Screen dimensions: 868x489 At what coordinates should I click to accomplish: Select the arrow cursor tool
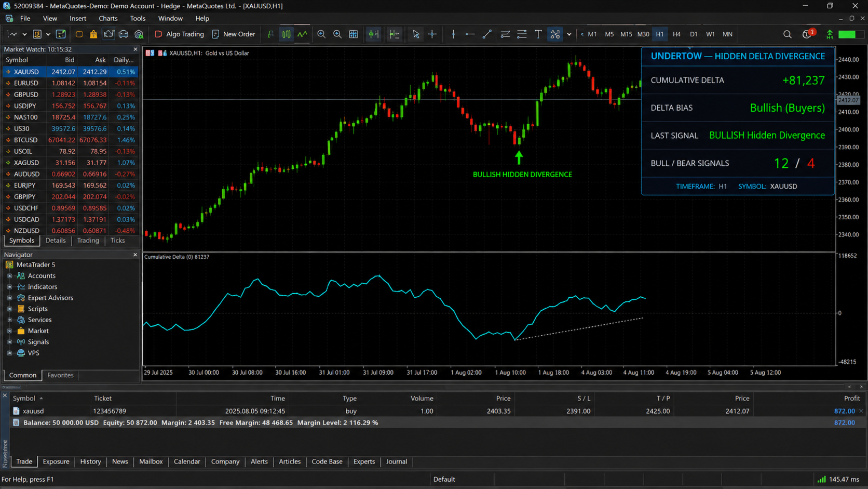[416, 34]
